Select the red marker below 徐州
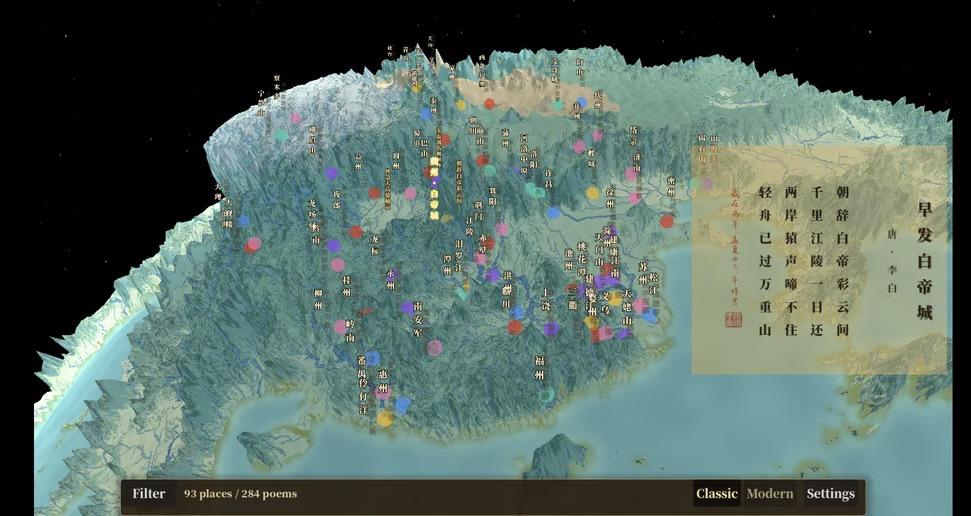 667,221
